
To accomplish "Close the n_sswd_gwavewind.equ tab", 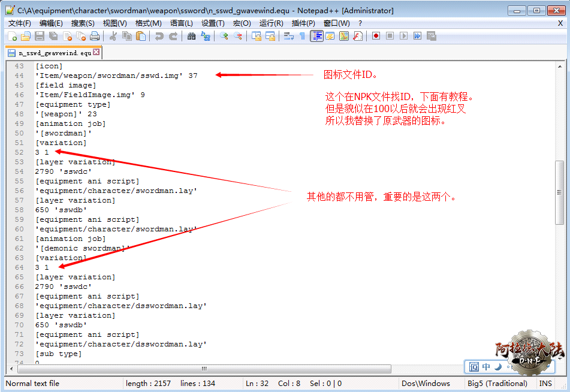I will (x=96, y=53).
